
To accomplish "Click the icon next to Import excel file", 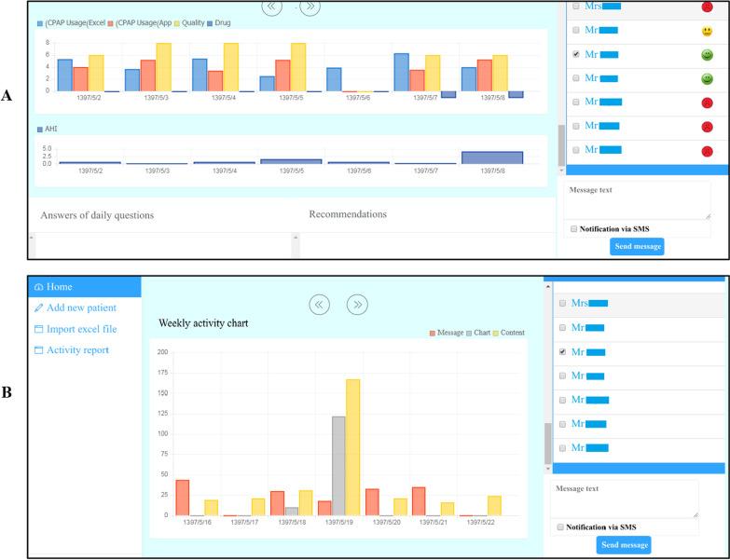I will (38, 329).
